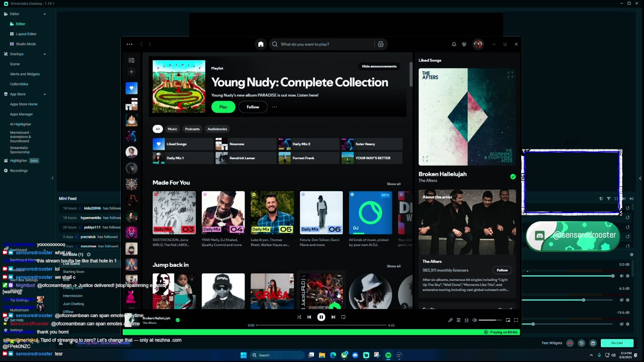
Task: Go back in Spotify navigation
Action: [141, 44]
